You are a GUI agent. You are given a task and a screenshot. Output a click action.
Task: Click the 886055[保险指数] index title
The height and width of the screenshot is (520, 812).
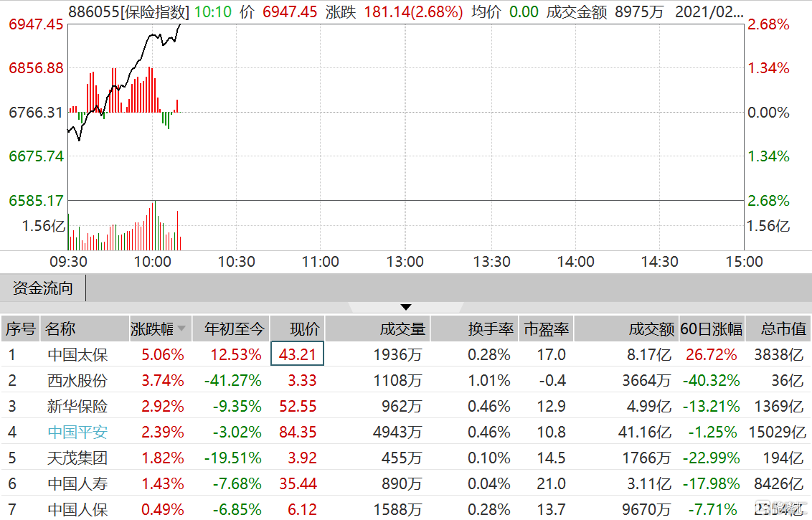click(x=129, y=11)
